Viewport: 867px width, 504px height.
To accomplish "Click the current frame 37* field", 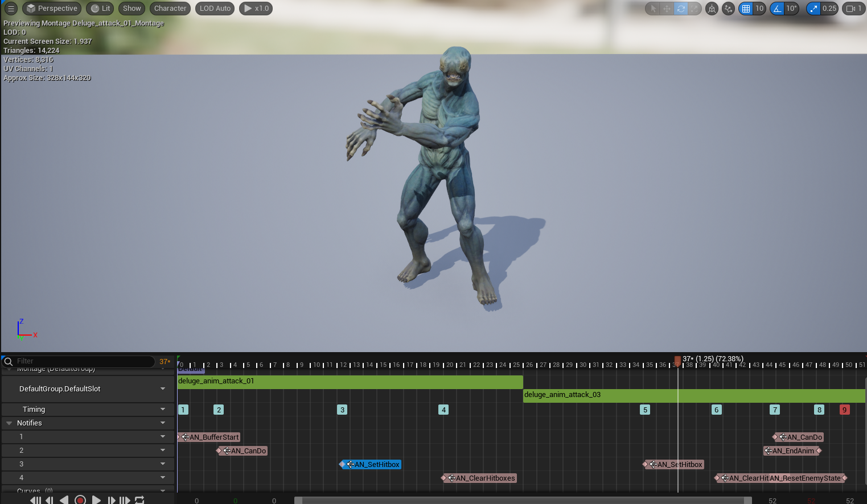I will [165, 361].
